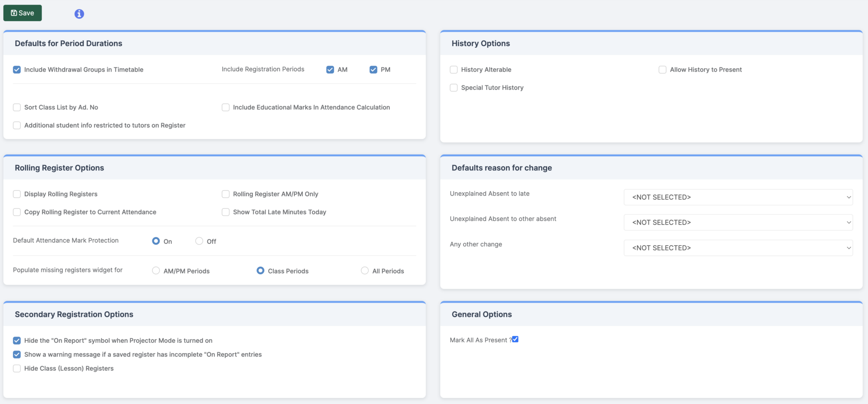Enable Show Total Late Minutes Today

(x=226, y=212)
